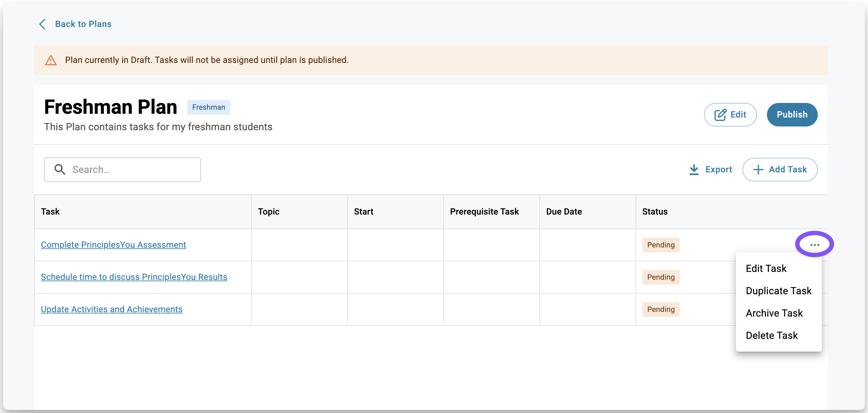Screen dimensions: 868x413
Task: Click Pending status for Schedule time row
Action: click(x=660, y=277)
